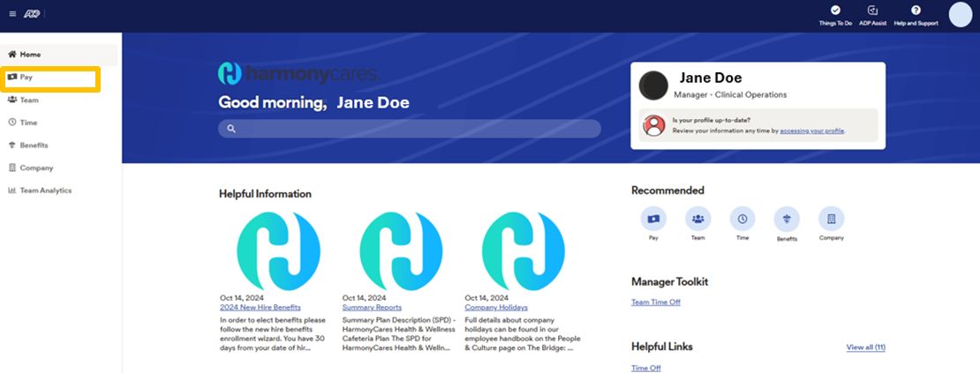
Task: Open Benefits from the sidebar
Action: pos(34,145)
